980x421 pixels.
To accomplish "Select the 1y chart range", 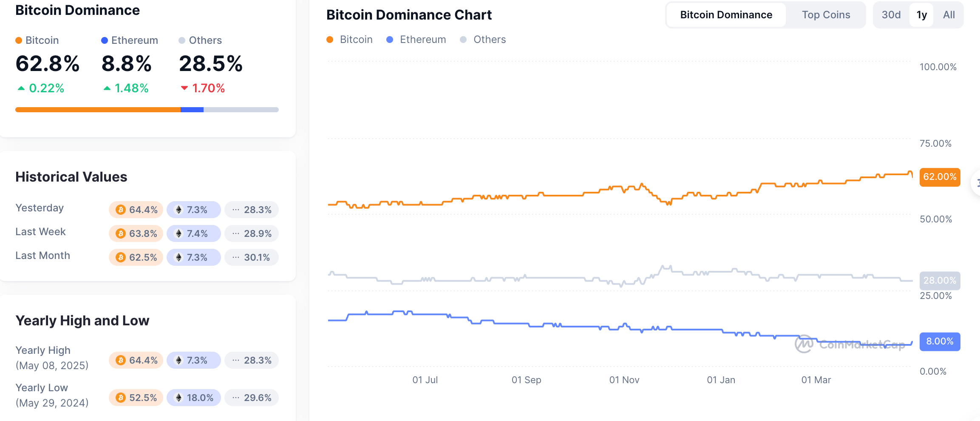I will pos(921,15).
